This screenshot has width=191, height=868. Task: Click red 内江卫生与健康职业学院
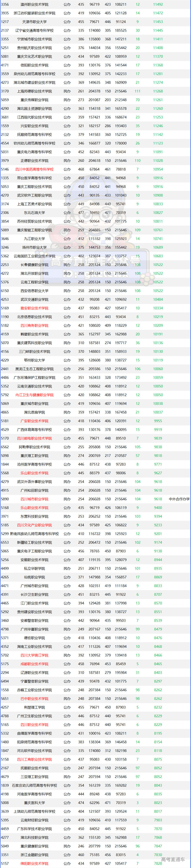[x=34, y=395]
